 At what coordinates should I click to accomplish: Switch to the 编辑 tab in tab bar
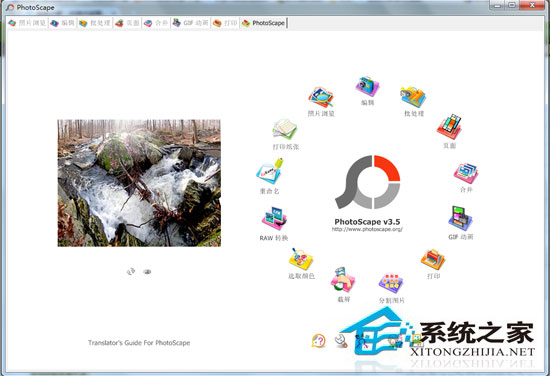62,23
